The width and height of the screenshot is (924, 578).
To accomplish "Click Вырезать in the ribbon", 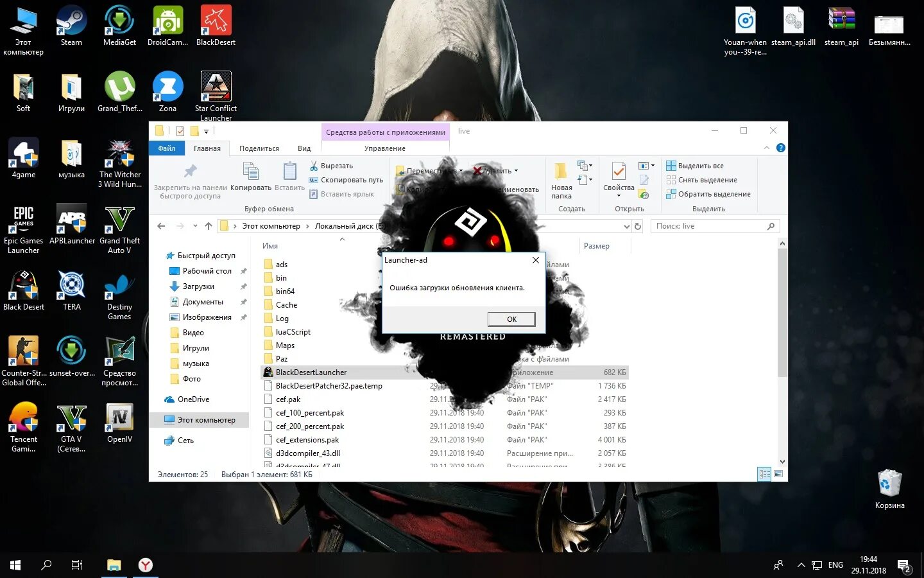I will point(331,166).
